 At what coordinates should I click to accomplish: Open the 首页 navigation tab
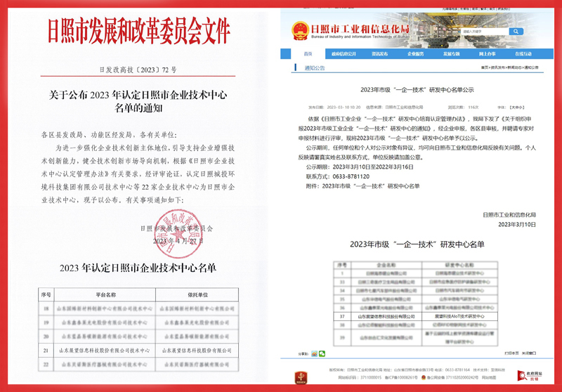[x=307, y=53]
